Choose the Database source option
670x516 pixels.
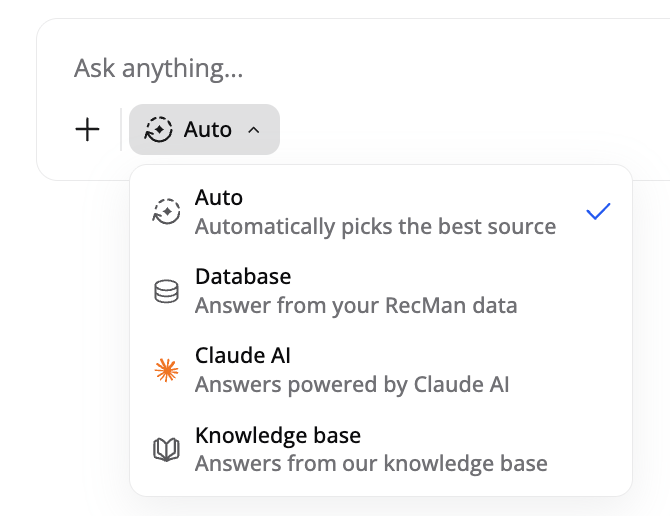click(381, 291)
